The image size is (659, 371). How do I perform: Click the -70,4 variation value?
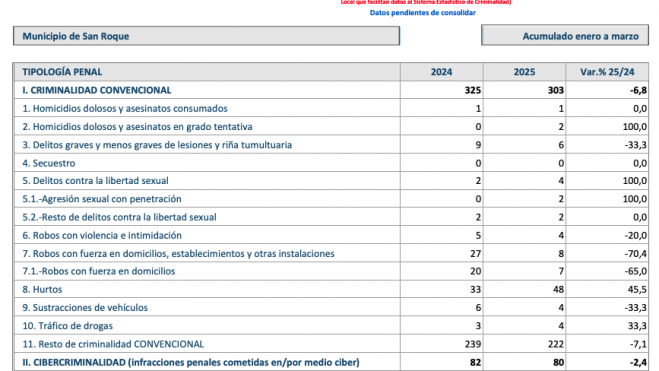(635, 253)
